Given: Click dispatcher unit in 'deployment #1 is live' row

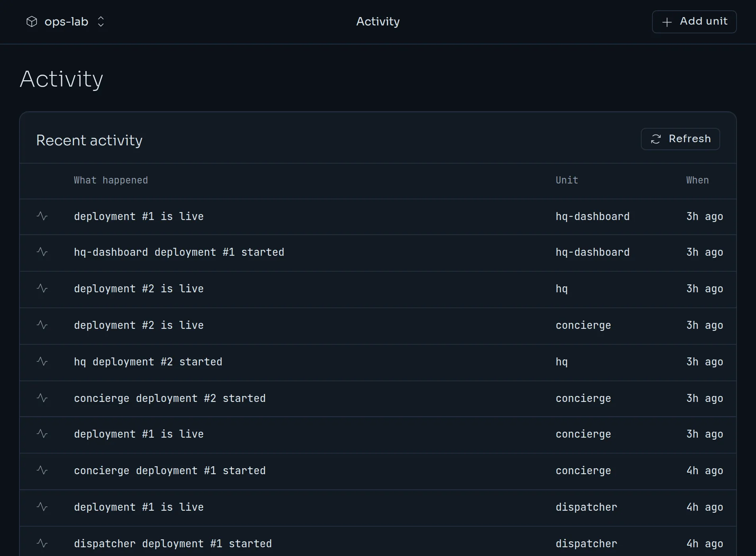Looking at the screenshot, I should click(x=586, y=507).
